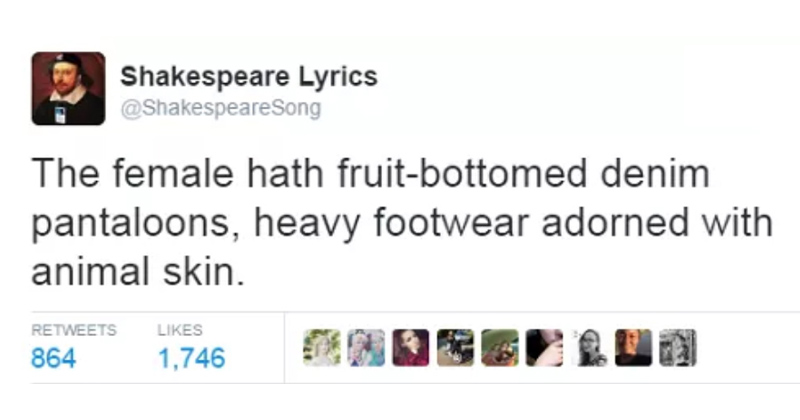
Task: Click the phrase "animal skin." in the tweet
Action: 138,270
